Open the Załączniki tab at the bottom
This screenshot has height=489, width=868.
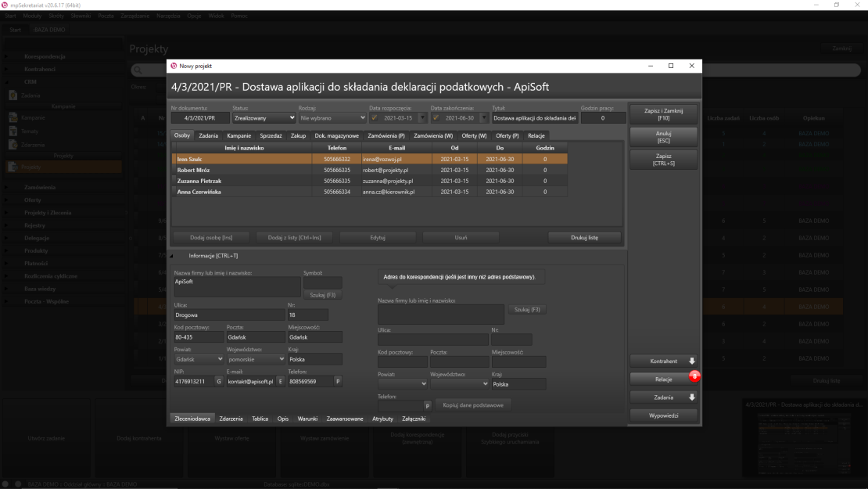point(414,419)
